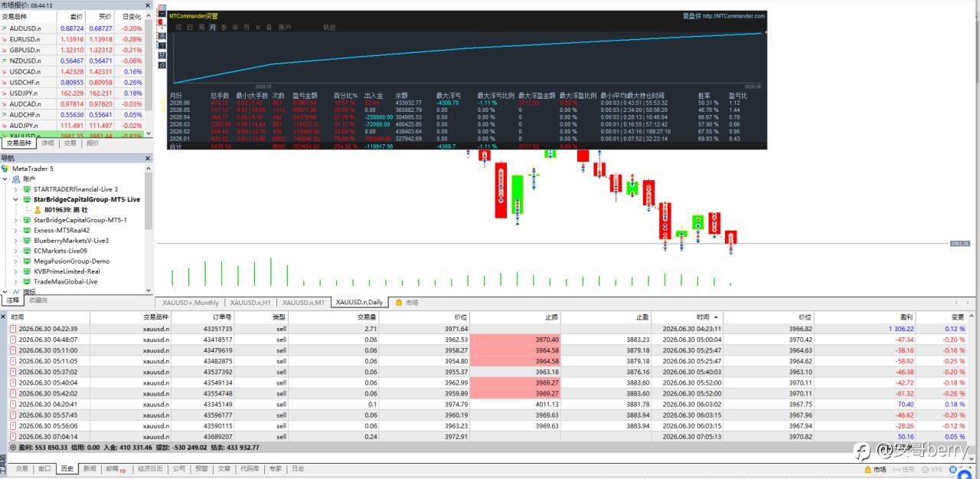This screenshot has height=479, width=980.
Task: Open the XAUUSD.n,H1 chart tab
Action: tap(250, 302)
